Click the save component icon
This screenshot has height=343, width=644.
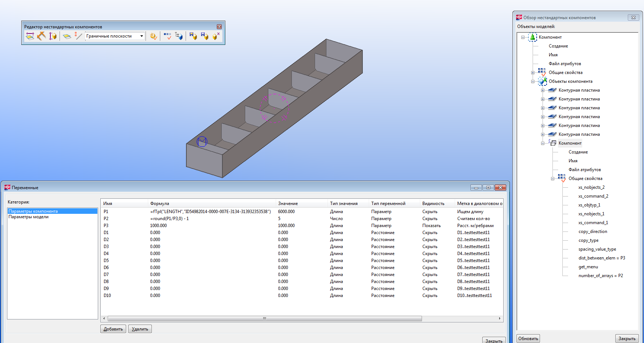[193, 36]
